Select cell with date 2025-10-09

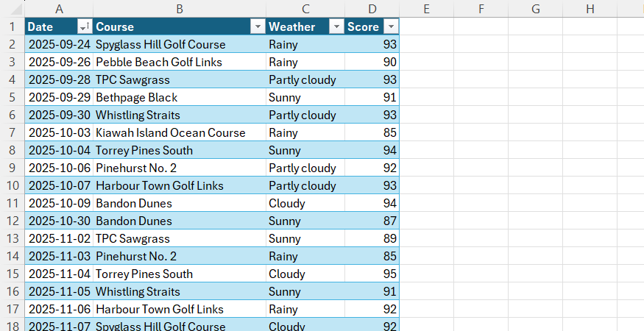[59, 203]
